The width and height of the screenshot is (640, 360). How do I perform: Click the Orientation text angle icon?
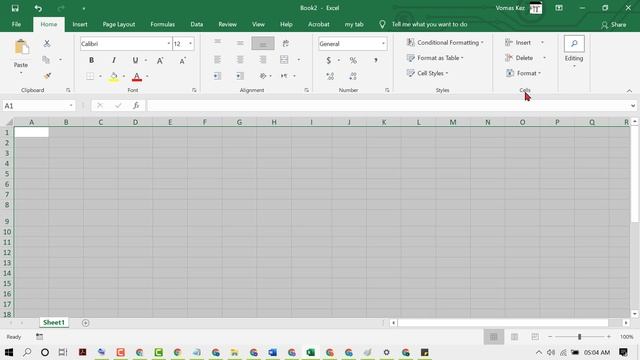[x=263, y=76]
